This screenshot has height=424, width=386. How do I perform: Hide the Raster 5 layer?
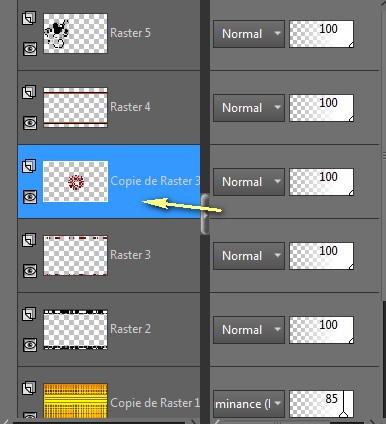(30, 49)
